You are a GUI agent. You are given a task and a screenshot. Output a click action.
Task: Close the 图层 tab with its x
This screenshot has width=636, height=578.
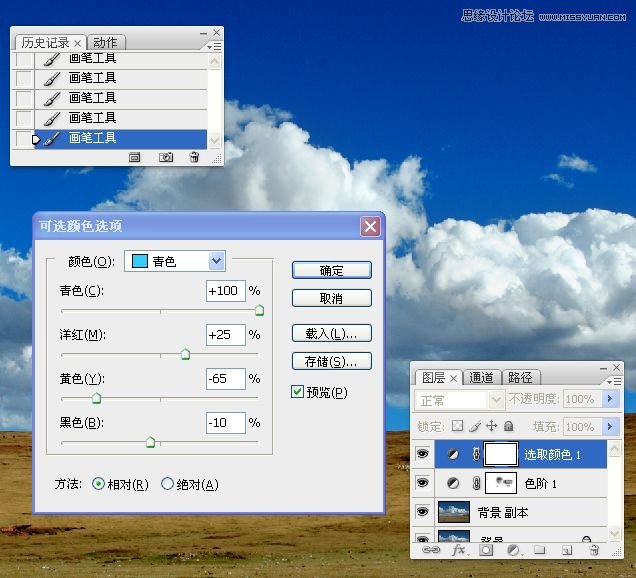pyautogui.click(x=453, y=378)
